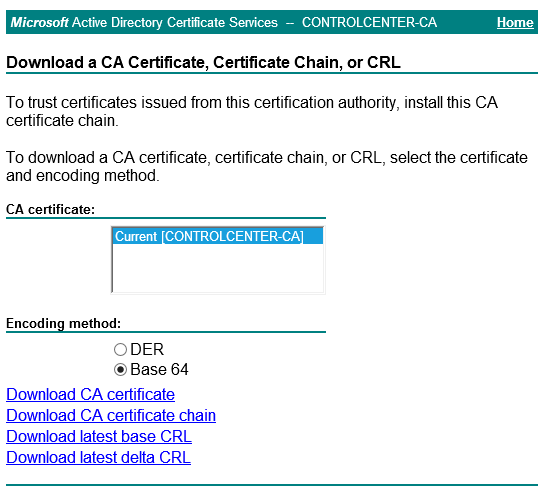This screenshot has width=547, height=497.
Task: Click empty area inside CA certificate listbox
Action: point(218,268)
